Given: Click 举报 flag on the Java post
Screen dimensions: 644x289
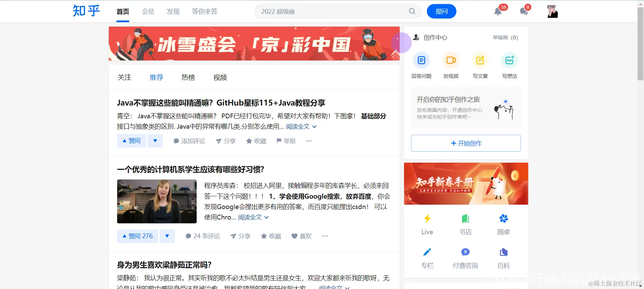Looking at the screenshot, I should coord(286,141).
